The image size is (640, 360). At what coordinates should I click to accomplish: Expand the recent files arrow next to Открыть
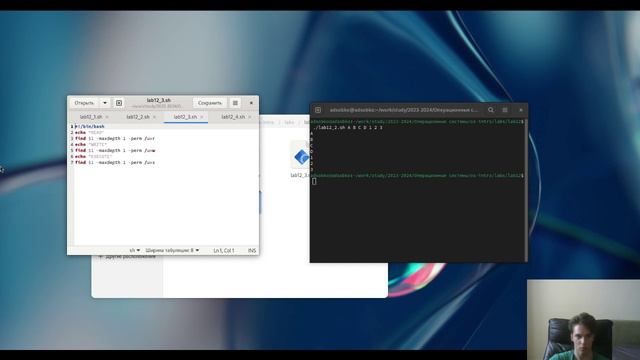[x=104, y=103]
